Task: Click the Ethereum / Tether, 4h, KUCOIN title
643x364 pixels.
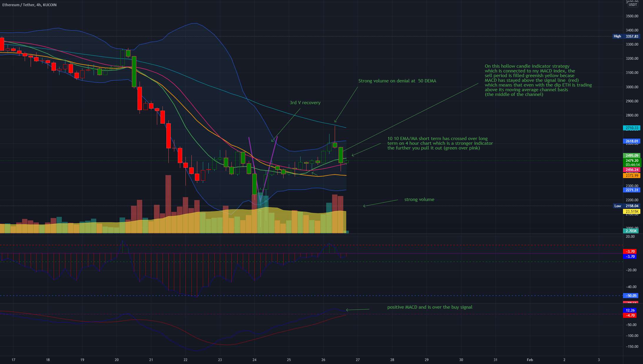Action: (x=29, y=5)
